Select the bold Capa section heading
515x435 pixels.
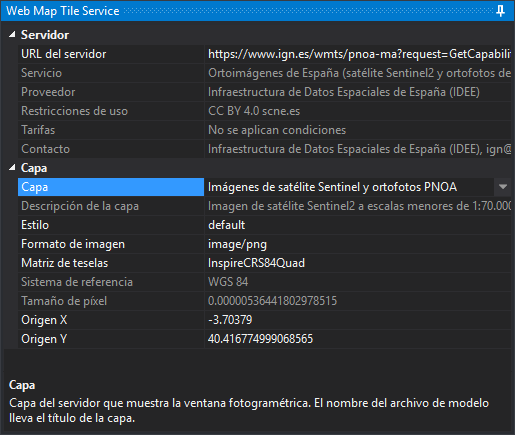click(x=34, y=168)
